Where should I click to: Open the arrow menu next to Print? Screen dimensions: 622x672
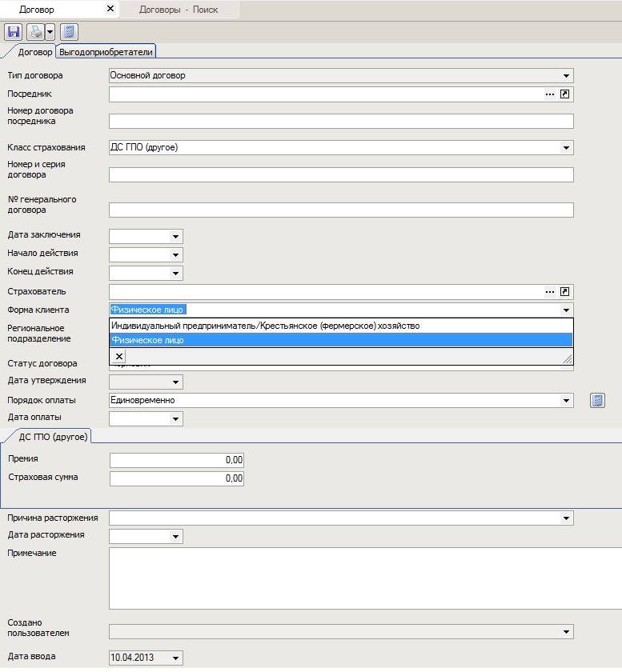(50, 32)
